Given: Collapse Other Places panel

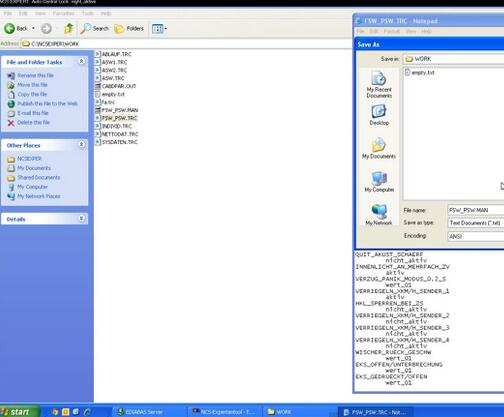Looking at the screenshot, I should pos(81,145).
